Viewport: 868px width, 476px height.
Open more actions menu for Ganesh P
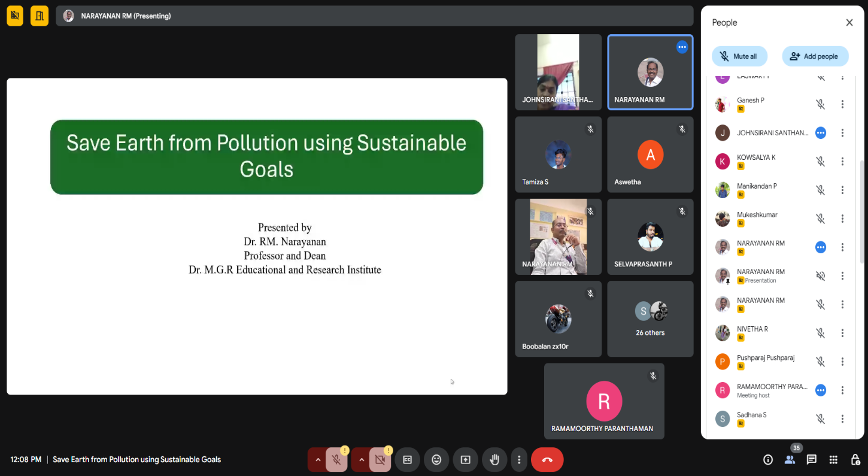pyautogui.click(x=842, y=104)
